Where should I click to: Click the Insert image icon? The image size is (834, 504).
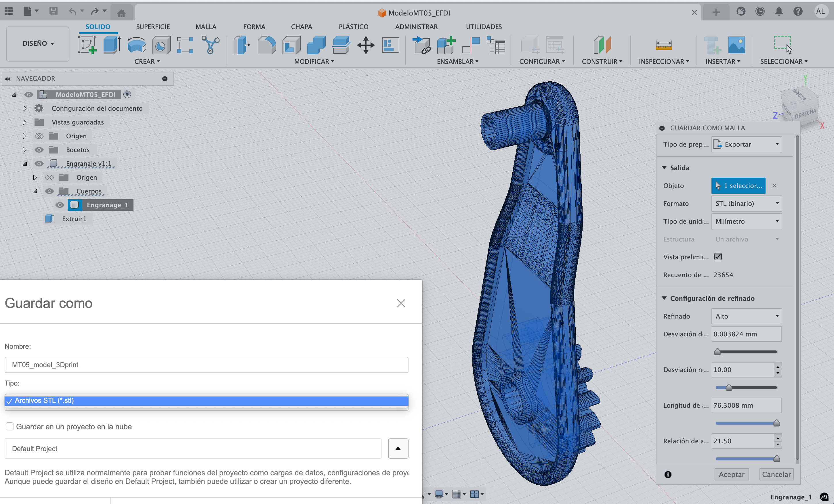[736, 45]
